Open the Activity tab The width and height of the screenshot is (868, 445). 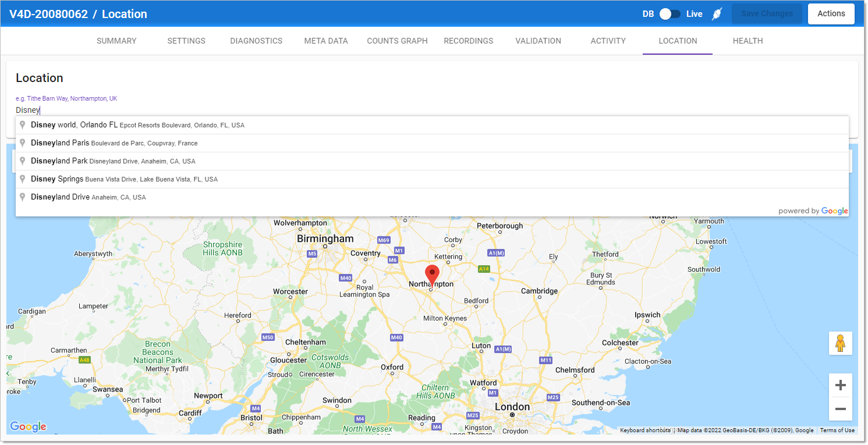[608, 41]
